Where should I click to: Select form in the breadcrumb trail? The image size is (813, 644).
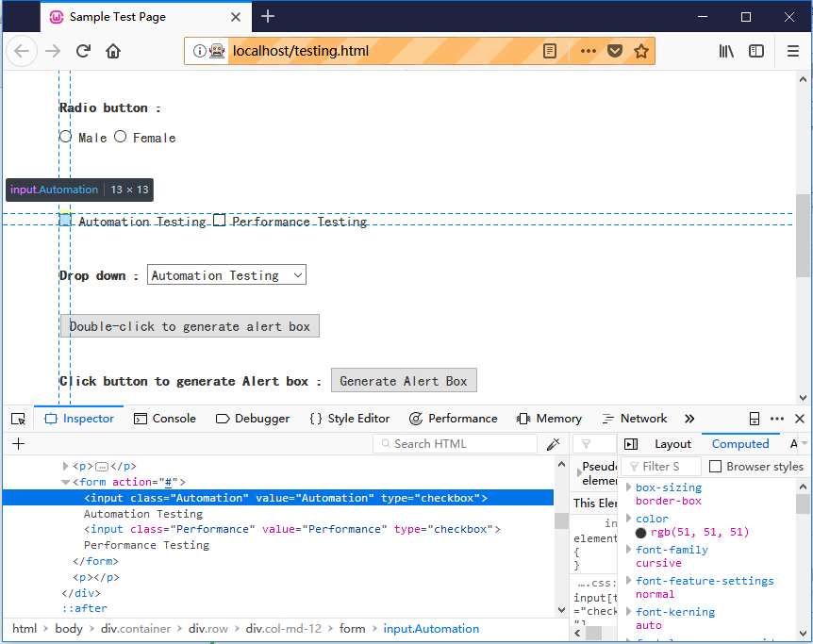(352, 629)
